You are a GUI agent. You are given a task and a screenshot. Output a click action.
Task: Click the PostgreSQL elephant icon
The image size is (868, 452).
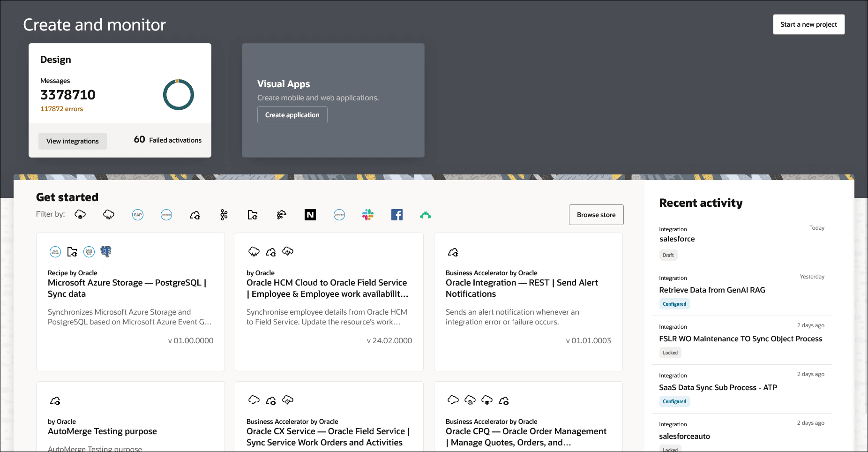click(106, 252)
